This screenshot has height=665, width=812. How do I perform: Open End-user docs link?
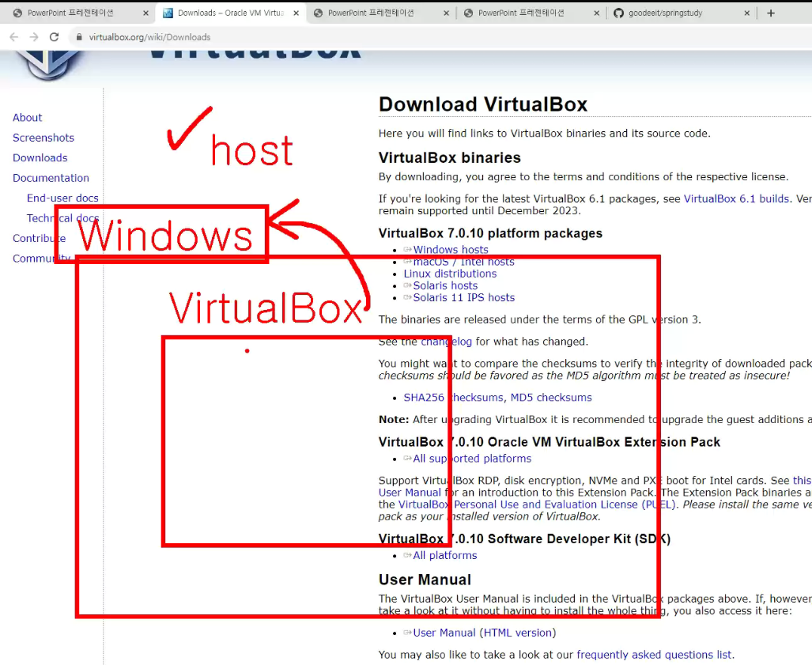(62, 198)
